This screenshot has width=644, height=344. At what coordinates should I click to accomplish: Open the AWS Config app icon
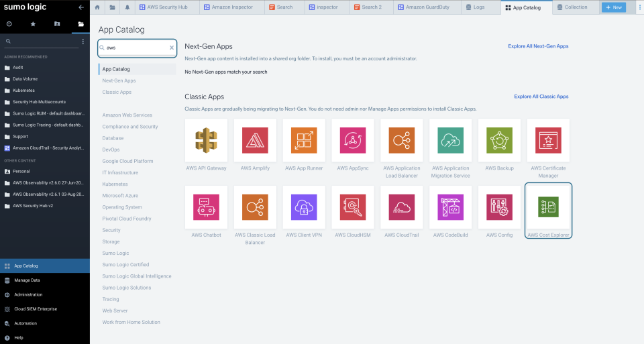click(x=499, y=207)
